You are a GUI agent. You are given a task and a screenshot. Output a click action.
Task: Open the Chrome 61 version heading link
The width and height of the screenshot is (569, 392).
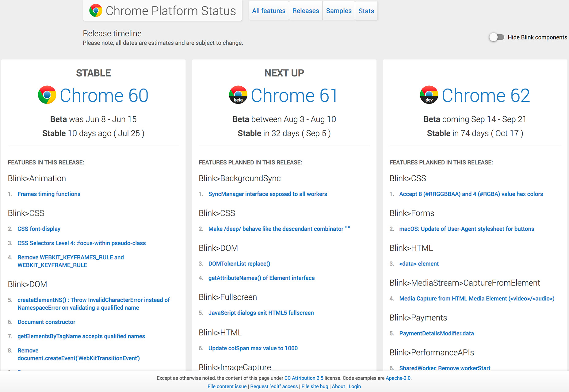[294, 96]
